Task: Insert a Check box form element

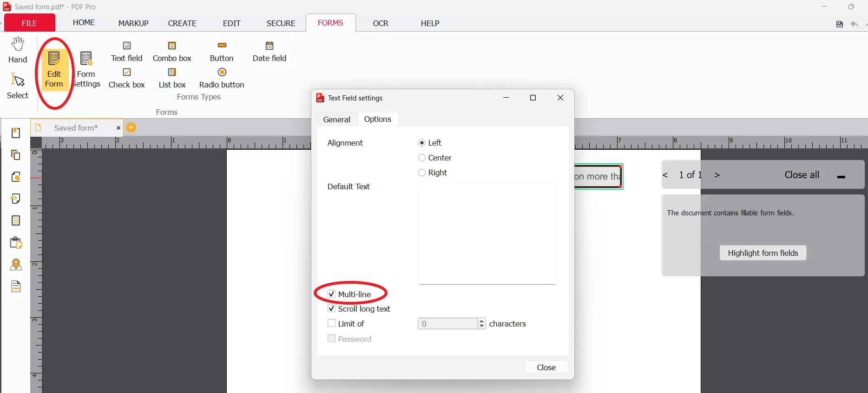Action: [127, 78]
